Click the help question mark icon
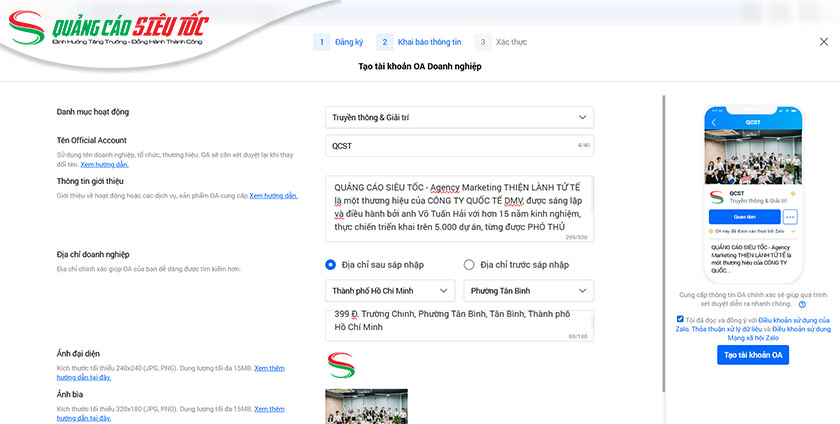Viewport: 840px width, 424px height. coord(803,305)
